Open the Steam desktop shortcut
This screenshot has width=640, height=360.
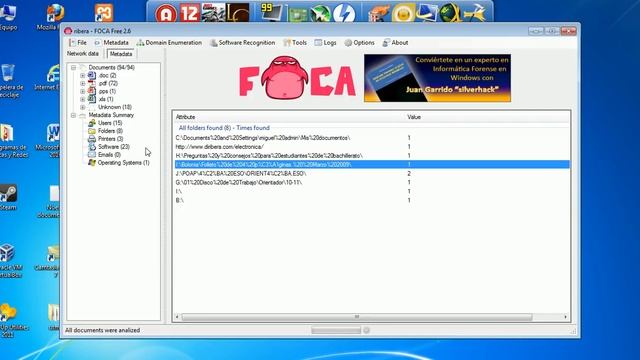pos(8,198)
